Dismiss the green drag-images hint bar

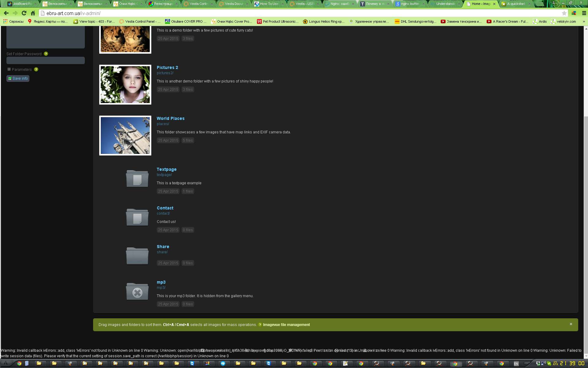click(571, 324)
